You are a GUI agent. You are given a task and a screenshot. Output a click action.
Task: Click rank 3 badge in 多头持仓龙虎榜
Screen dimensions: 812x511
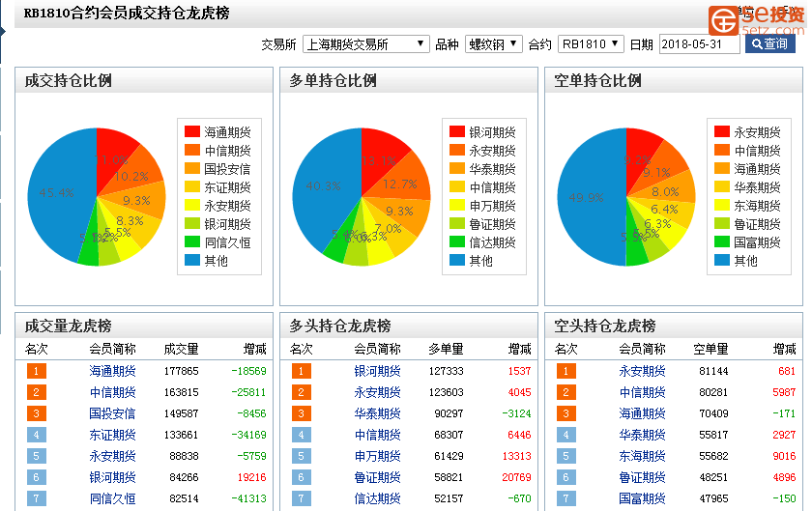(x=302, y=413)
